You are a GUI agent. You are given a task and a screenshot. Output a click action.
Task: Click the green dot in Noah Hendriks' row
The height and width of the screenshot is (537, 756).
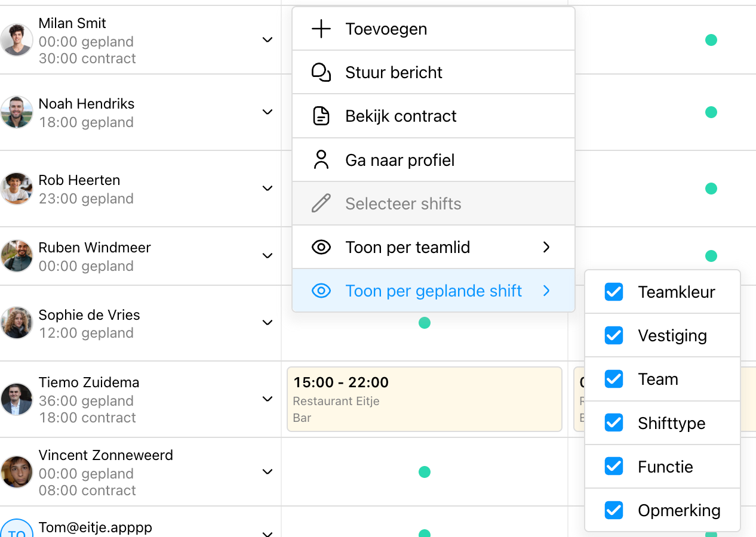click(x=711, y=112)
